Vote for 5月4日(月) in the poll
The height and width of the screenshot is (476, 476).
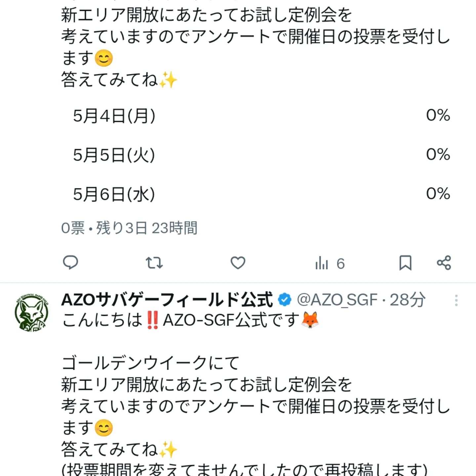(231, 116)
